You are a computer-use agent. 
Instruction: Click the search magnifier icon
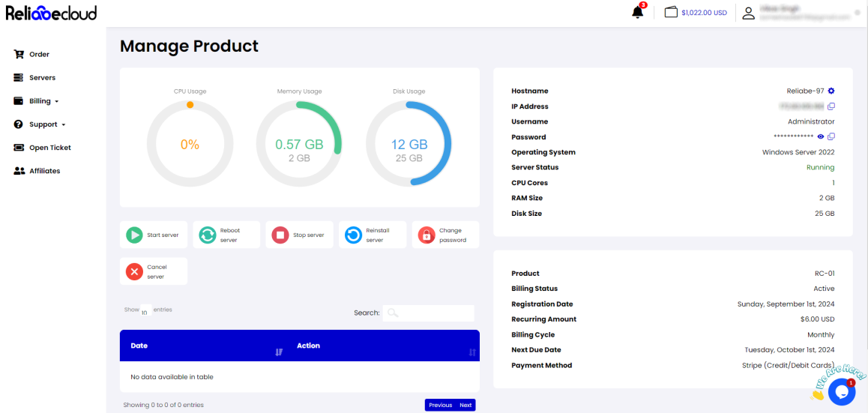[393, 313]
